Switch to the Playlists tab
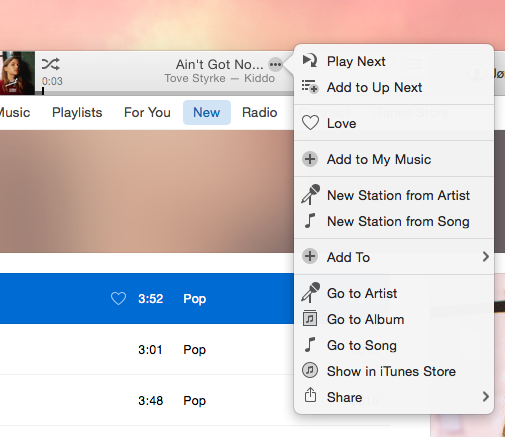Image resolution: width=505 pixels, height=437 pixels. [77, 113]
